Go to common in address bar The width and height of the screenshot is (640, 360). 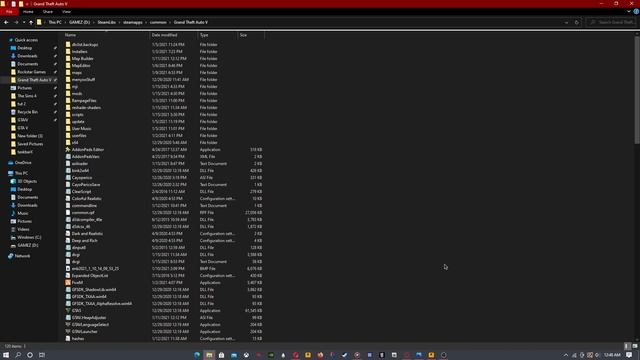158,22
